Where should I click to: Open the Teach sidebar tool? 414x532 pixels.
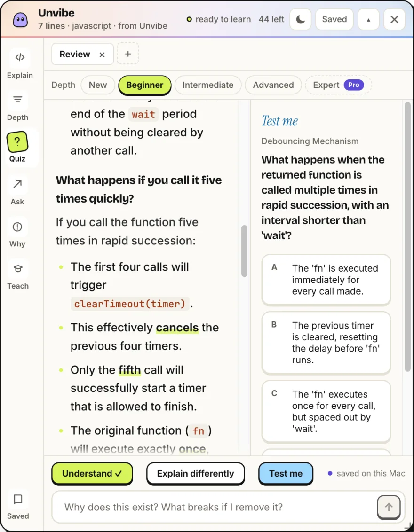pos(18,274)
